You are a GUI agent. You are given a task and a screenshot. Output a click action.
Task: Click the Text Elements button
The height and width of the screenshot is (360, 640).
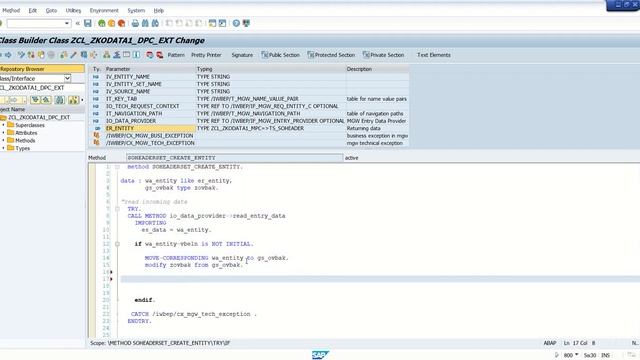click(x=434, y=55)
